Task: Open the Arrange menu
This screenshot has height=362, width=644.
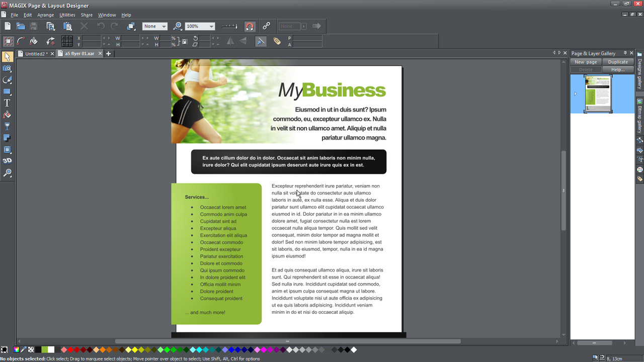Action: coord(45,15)
